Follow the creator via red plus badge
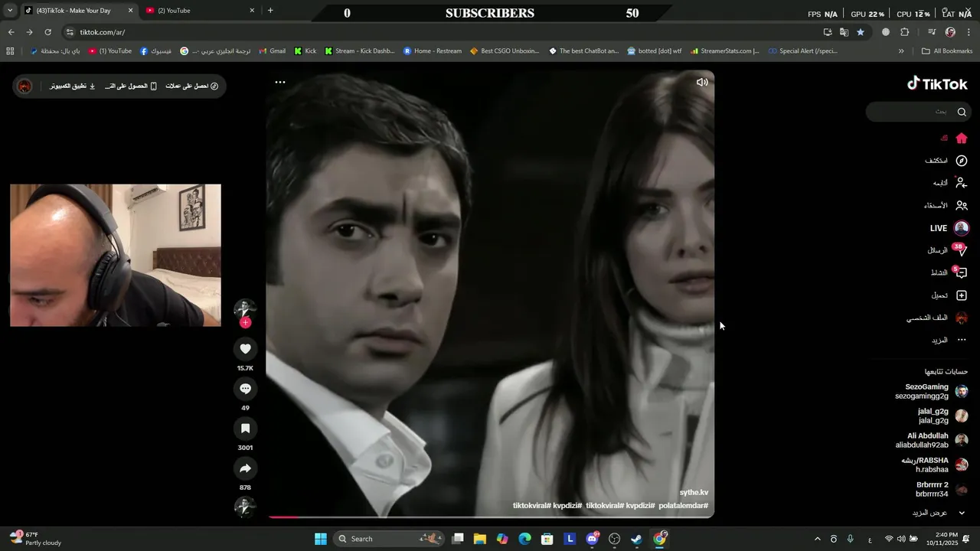This screenshot has height=551, width=980. click(245, 323)
